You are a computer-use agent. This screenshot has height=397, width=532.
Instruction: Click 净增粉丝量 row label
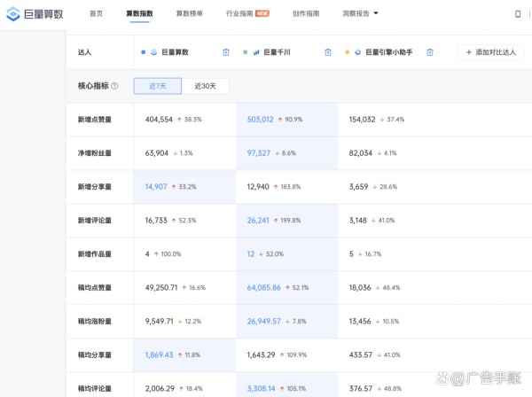95,153
